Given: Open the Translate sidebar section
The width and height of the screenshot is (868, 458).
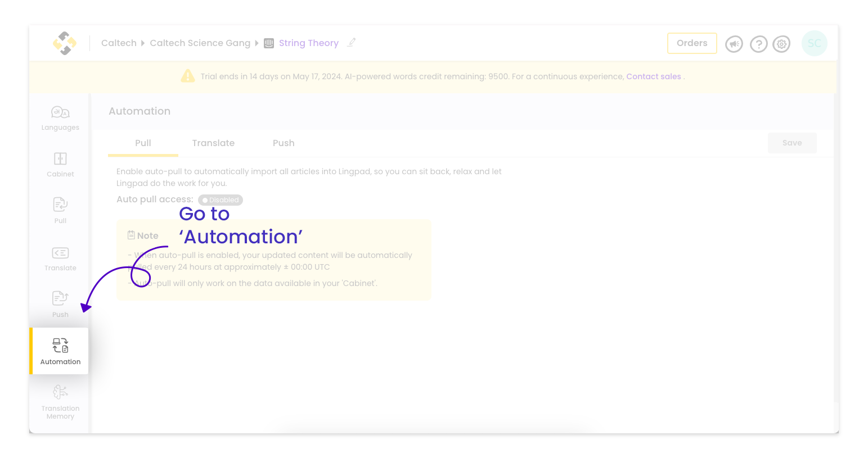Looking at the screenshot, I should tap(60, 259).
